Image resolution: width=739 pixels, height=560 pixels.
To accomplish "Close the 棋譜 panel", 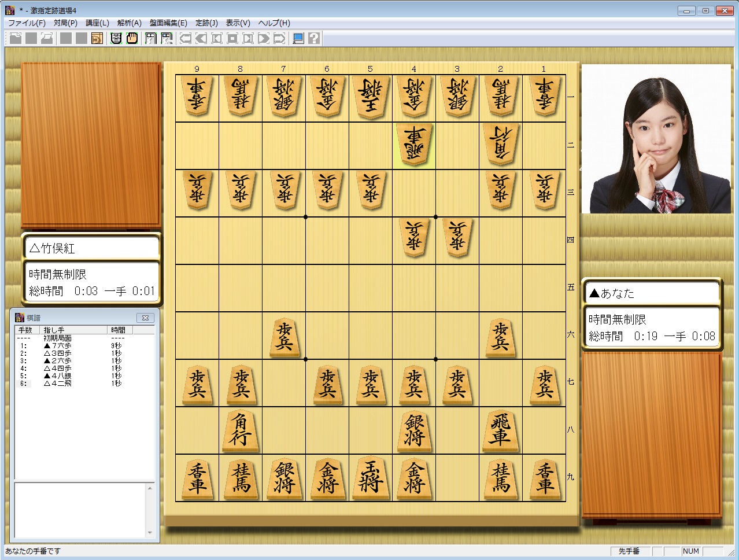I will (145, 318).
